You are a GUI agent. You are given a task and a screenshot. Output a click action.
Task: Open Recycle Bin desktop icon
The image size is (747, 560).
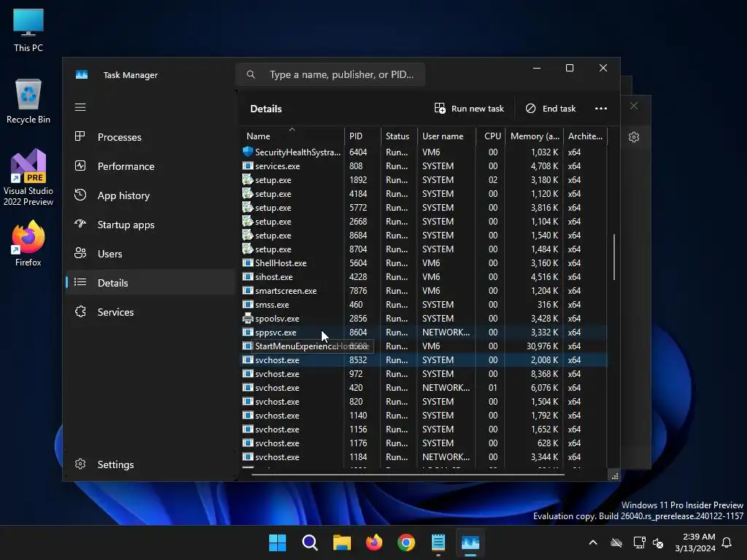tap(28, 101)
